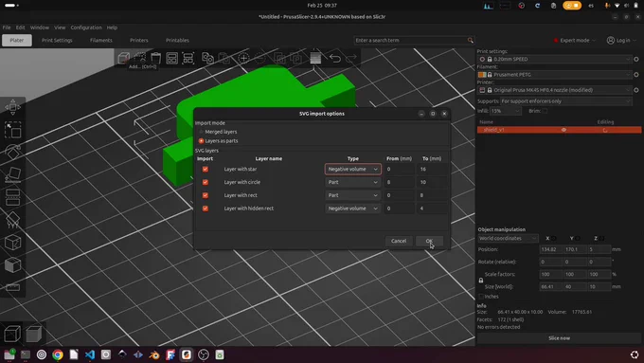Open Type dropdown for Layer with hidden rect
Image resolution: width=644 pixels, height=363 pixels.
[x=353, y=209]
